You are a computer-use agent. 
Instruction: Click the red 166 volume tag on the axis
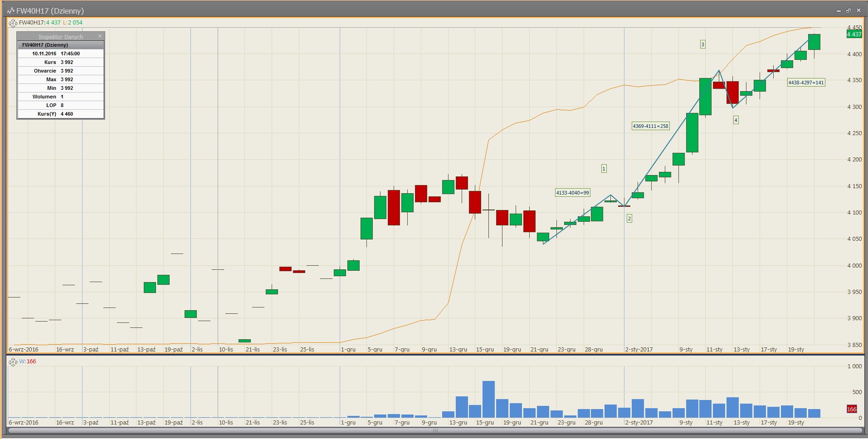click(852, 409)
